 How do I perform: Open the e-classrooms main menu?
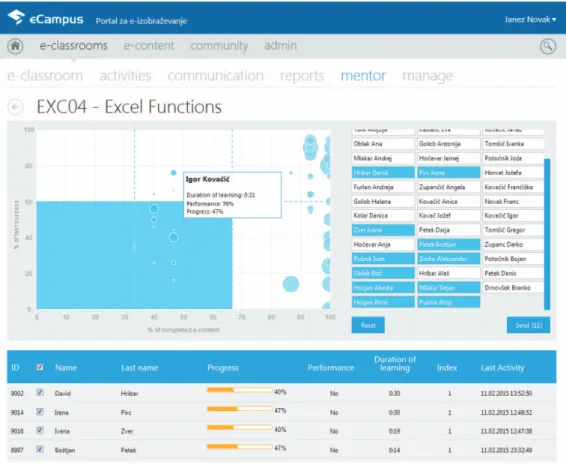point(74,46)
